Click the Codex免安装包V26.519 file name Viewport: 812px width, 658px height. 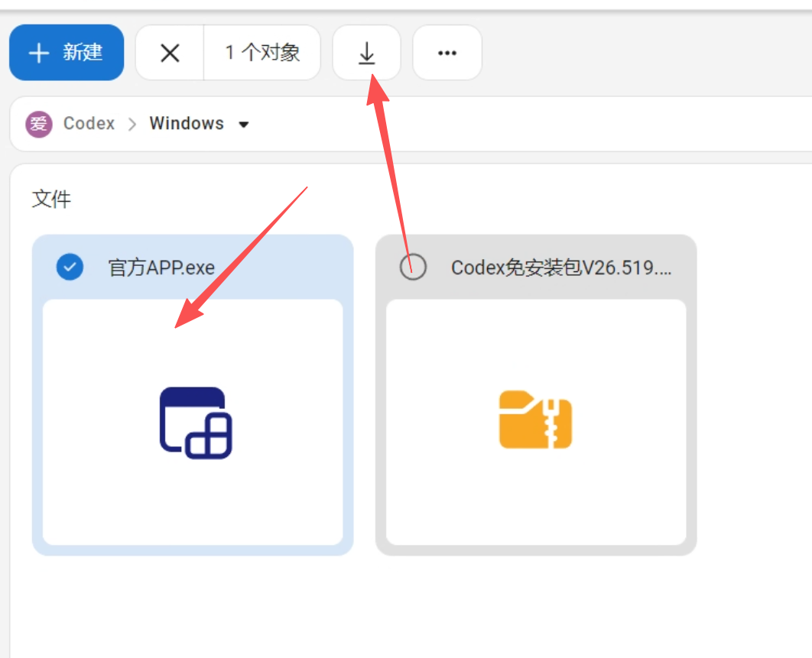point(561,267)
